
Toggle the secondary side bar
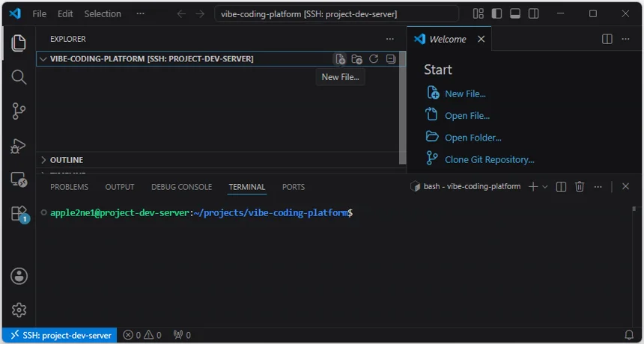[533, 13]
